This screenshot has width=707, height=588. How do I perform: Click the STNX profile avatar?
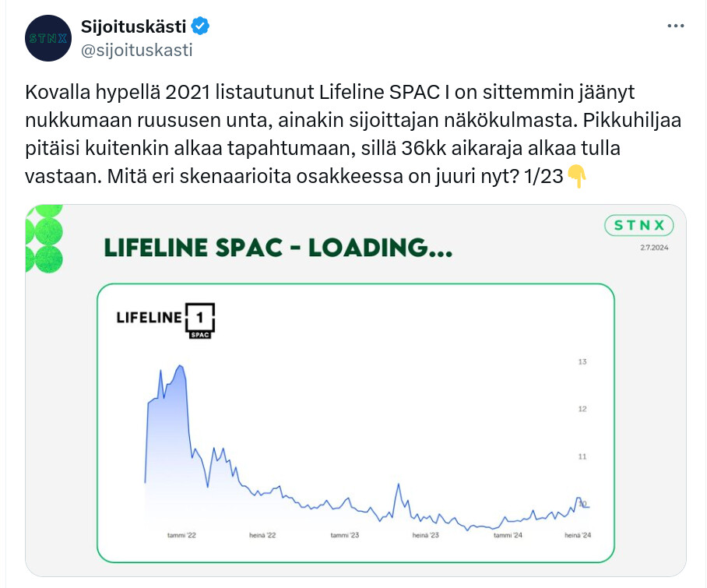coord(48,37)
